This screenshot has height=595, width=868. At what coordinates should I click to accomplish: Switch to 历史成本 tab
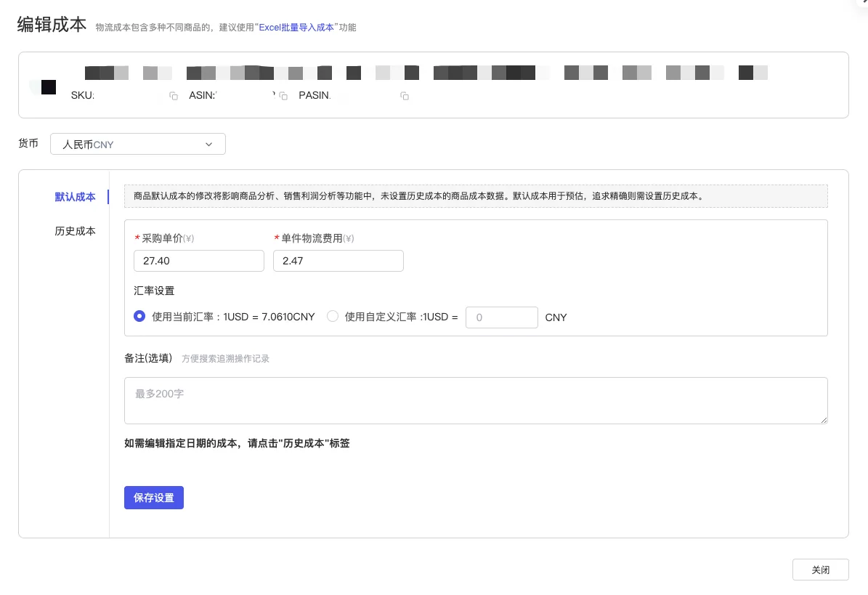[75, 231]
